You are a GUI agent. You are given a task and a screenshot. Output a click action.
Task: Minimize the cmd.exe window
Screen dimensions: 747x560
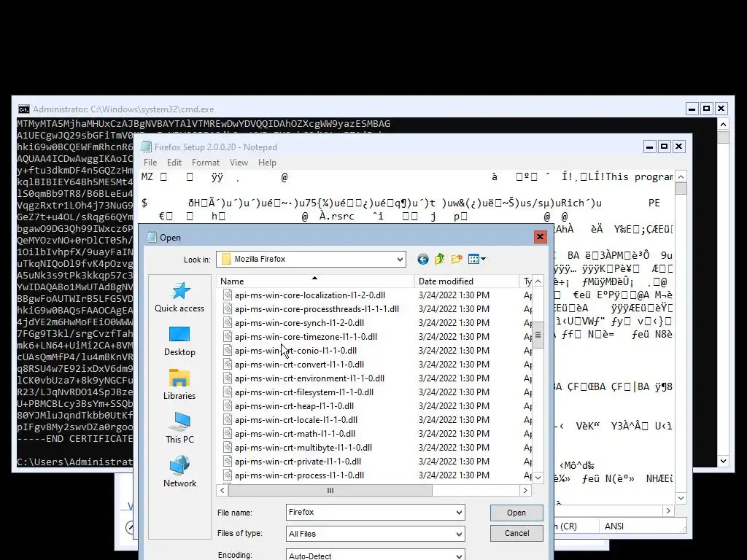(692, 109)
